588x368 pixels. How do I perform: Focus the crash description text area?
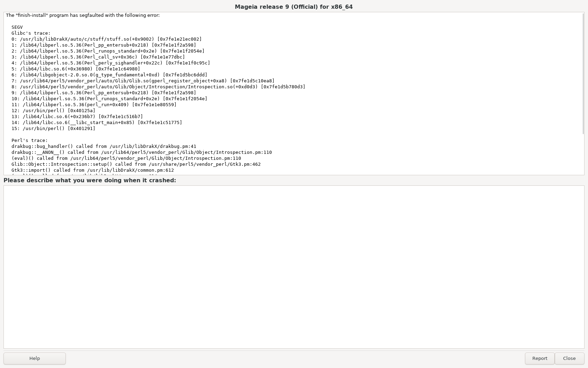[294, 267]
